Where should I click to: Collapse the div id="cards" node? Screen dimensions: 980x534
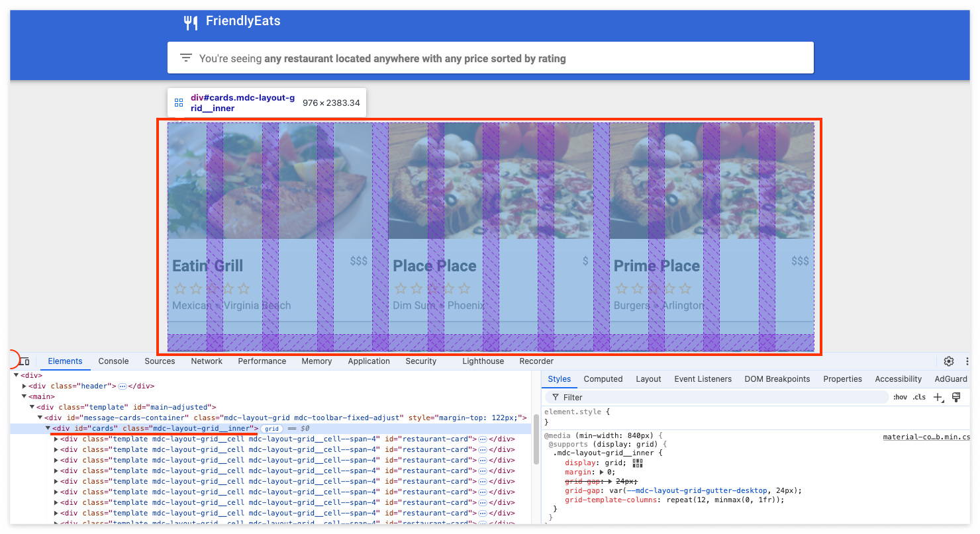point(48,429)
